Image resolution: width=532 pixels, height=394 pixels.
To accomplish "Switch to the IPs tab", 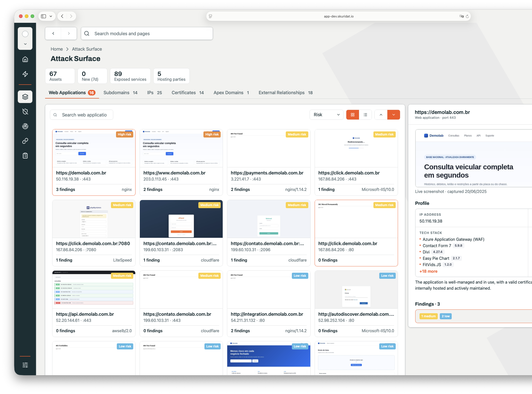I will (155, 93).
